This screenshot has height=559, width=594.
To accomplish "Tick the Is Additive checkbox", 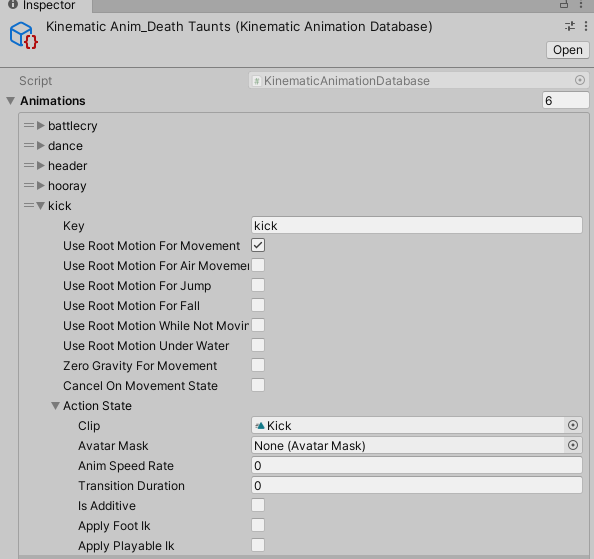I will (x=258, y=505).
